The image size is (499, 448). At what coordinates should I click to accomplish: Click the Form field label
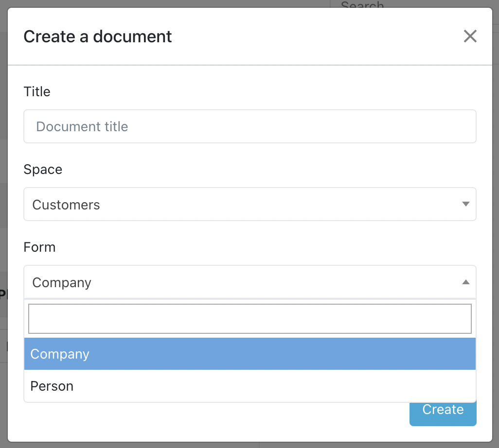click(39, 247)
